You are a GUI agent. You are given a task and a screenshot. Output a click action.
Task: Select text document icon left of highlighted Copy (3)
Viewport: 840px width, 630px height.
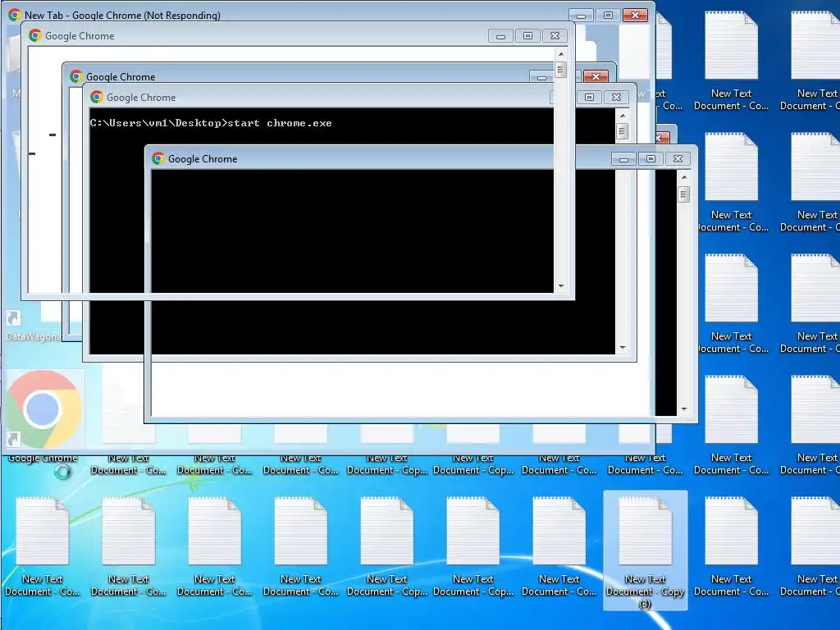coord(559,531)
